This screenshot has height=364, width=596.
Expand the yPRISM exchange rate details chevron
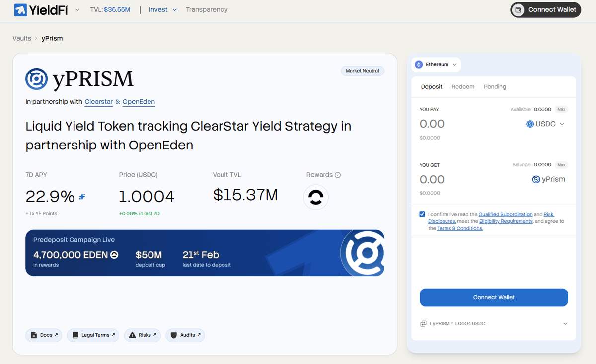[565, 324]
